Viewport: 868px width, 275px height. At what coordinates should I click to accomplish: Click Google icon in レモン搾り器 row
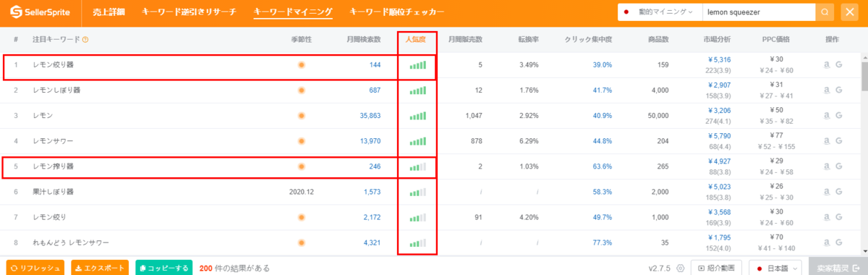pyautogui.click(x=839, y=166)
